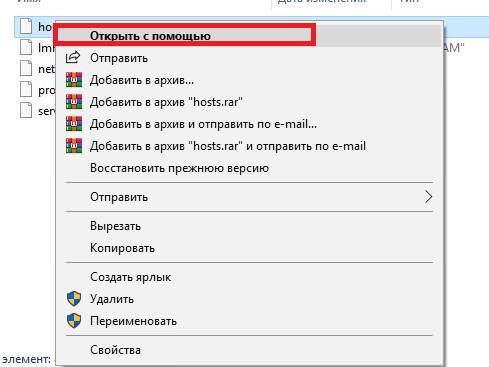
Task: Choose 'Добавить в архив и отправить по e-mail...'
Action: 250,124
